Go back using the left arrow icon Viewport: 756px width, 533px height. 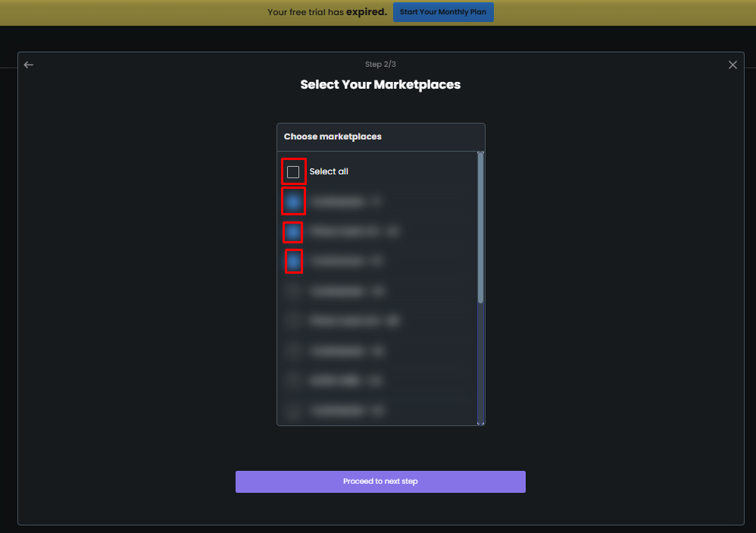pyautogui.click(x=29, y=64)
